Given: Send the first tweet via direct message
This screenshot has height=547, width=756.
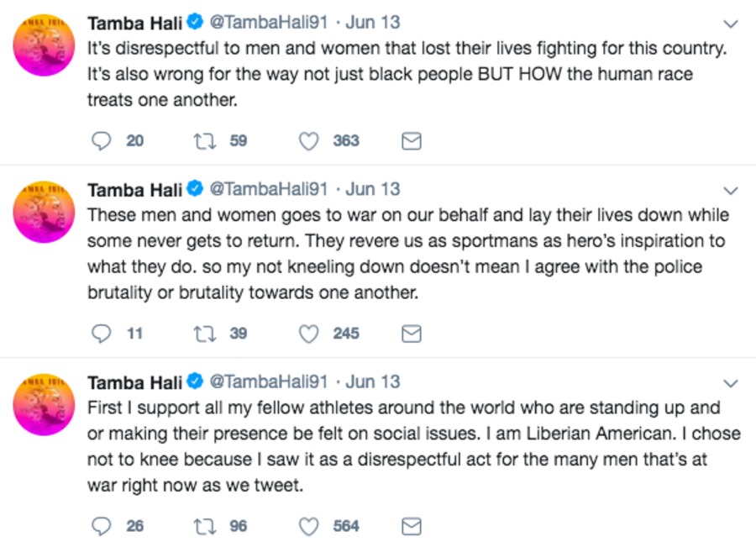Looking at the screenshot, I should click(x=412, y=141).
